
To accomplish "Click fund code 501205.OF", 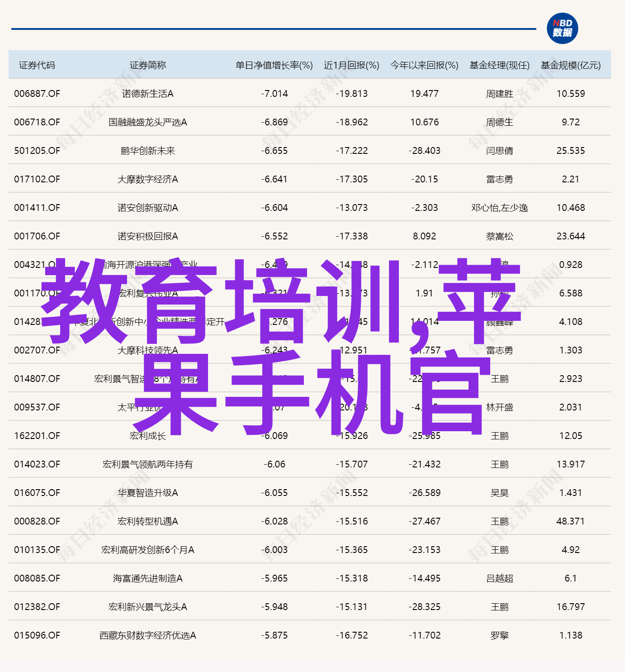I will click(x=37, y=151).
